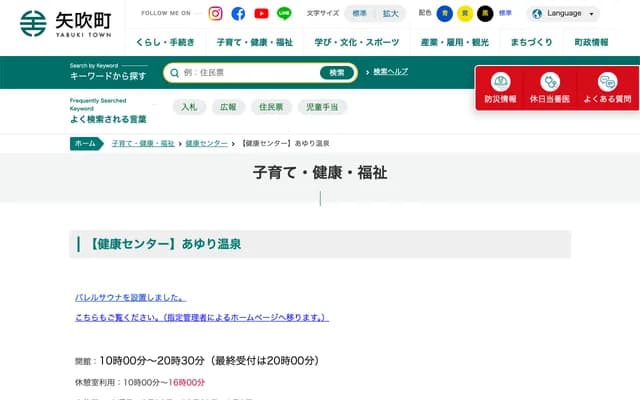Click the 休日当番医 holiday doctor icon

pos(550,87)
